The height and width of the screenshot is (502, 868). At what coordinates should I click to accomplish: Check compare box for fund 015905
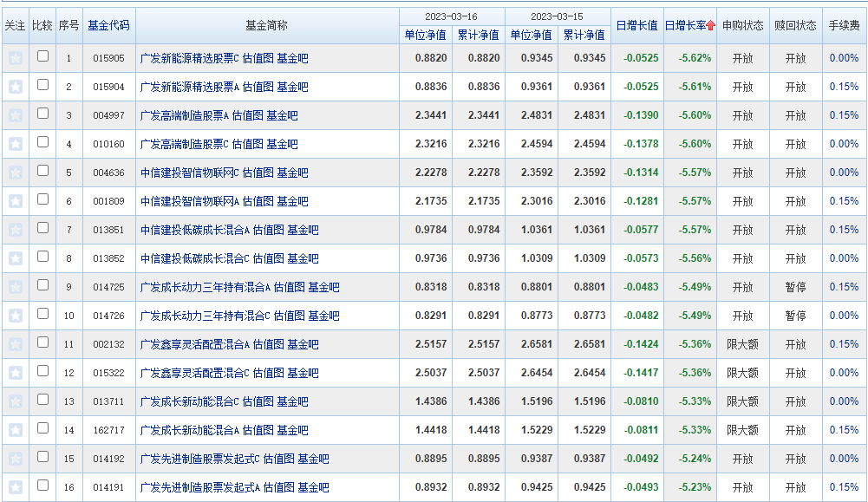pyautogui.click(x=42, y=55)
